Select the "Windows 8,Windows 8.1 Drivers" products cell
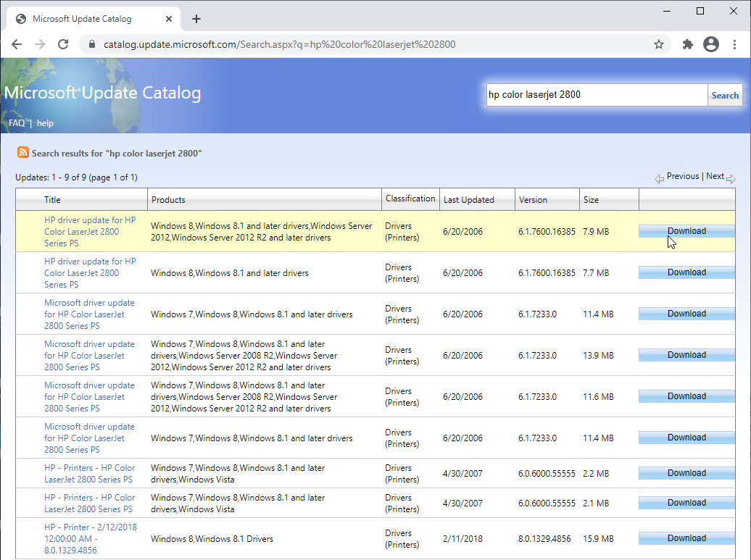 coord(212,538)
